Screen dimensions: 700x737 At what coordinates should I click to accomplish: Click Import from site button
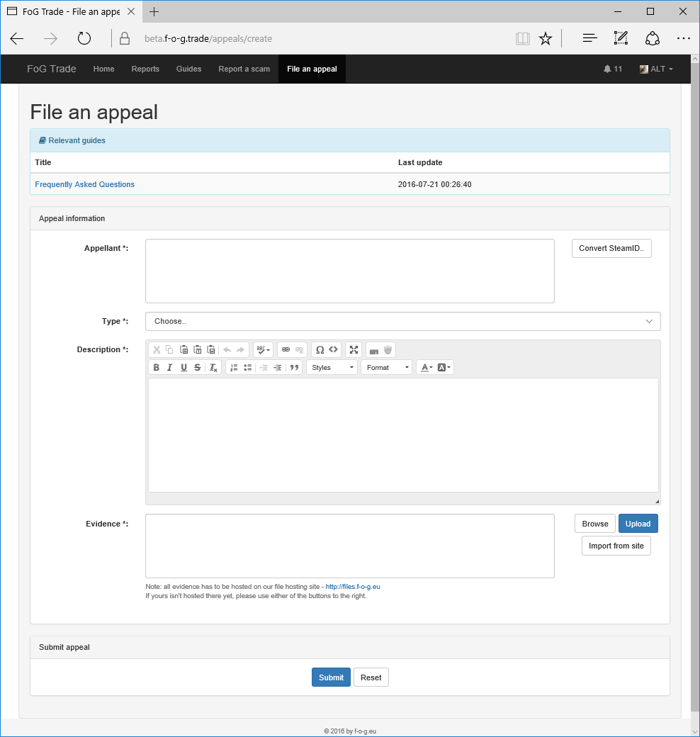[616, 546]
